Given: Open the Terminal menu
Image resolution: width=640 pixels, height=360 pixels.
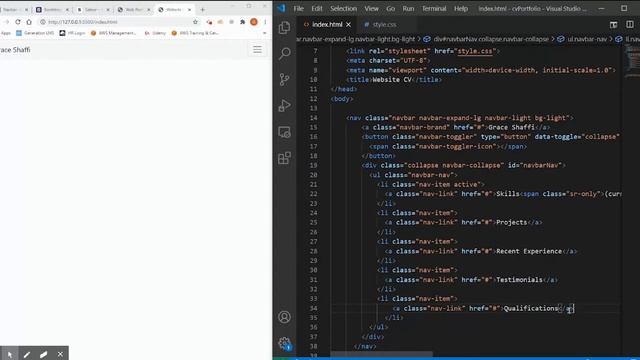Looking at the screenshot, I should click(x=434, y=9).
